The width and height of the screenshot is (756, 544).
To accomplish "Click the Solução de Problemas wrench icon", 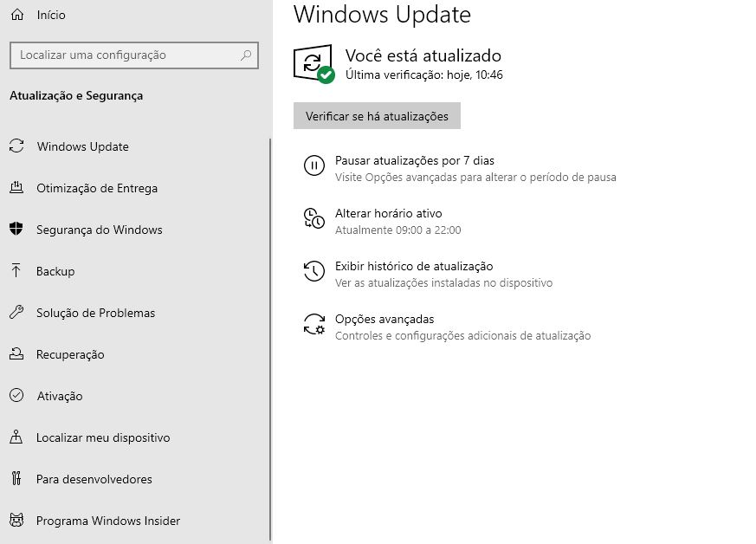I will 16,312.
